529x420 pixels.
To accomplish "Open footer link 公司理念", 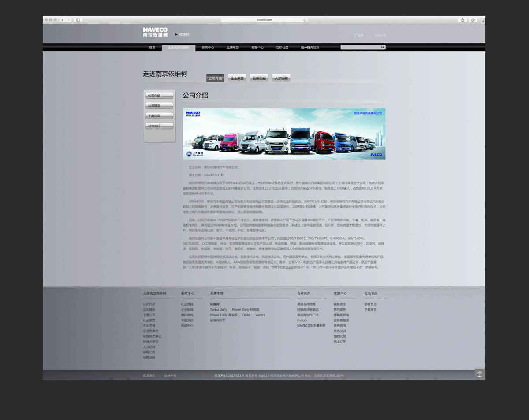I will [x=149, y=310].
